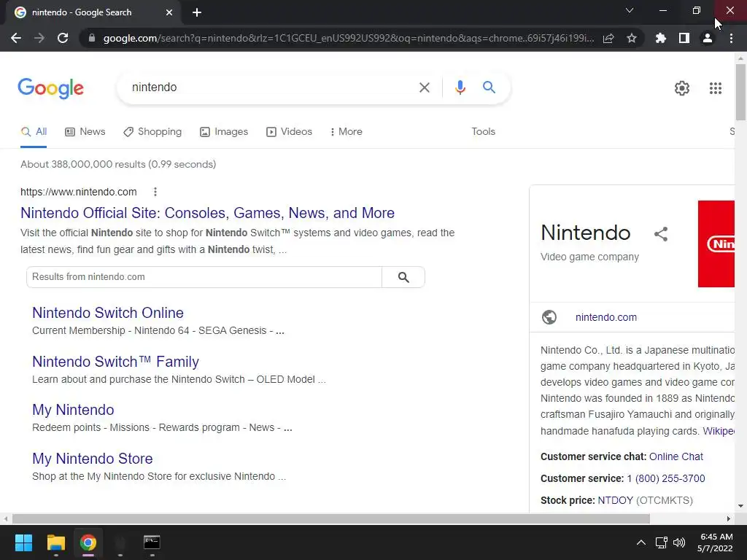Viewport: 747px width, 560px height.
Task: Click the Nintendo logo thumbnail
Action: pos(716,244)
